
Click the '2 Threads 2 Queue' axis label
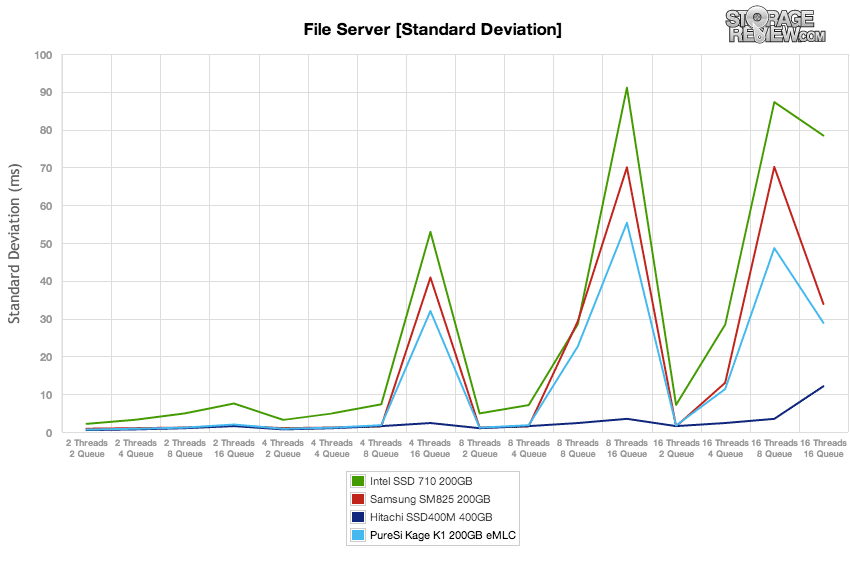click(87, 448)
